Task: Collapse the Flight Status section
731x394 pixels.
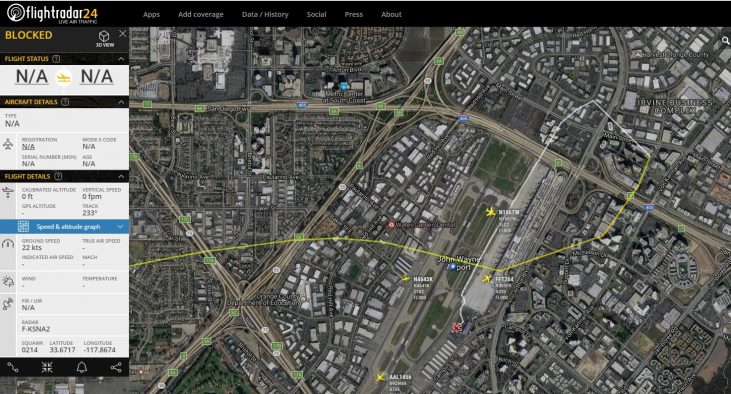Action: click(x=121, y=59)
